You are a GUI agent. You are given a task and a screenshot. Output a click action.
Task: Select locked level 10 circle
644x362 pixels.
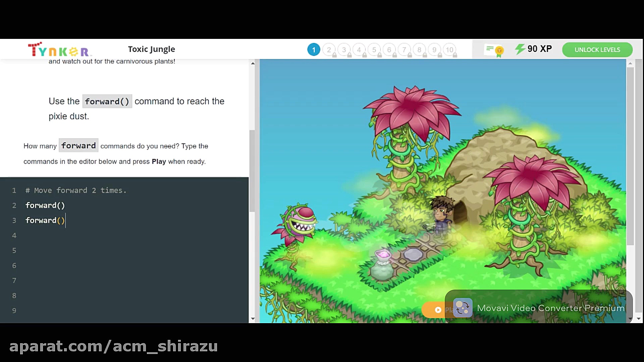pos(449,50)
